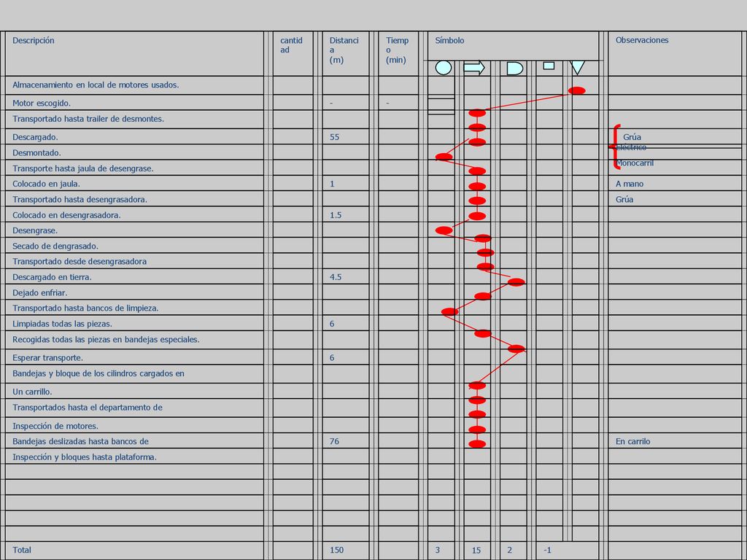Click the 'En carrilo' observation

point(632,441)
